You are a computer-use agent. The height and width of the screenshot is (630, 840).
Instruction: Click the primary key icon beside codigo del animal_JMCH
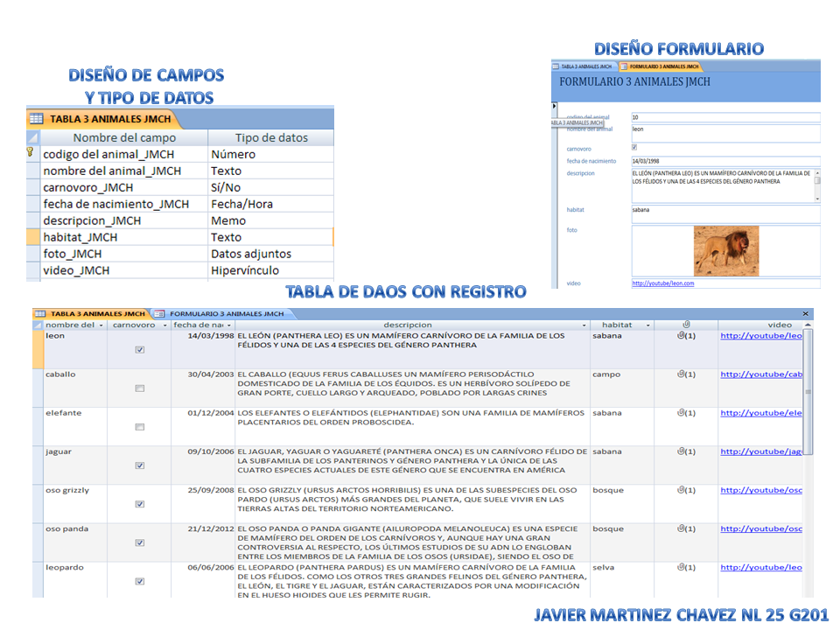(31, 153)
